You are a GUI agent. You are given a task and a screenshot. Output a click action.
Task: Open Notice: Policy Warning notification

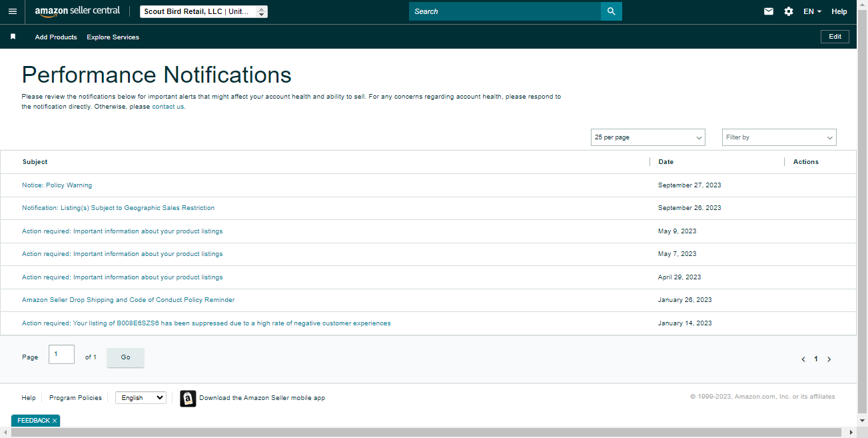click(x=57, y=185)
